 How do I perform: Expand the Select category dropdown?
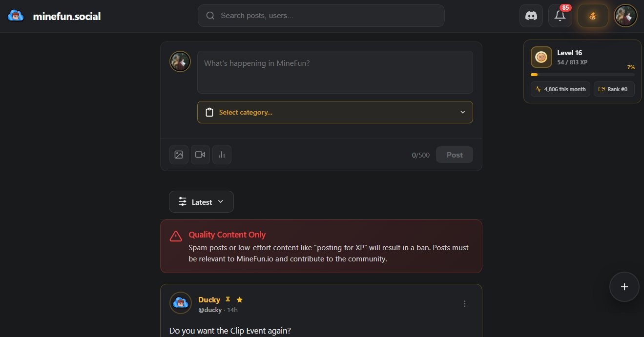(335, 112)
